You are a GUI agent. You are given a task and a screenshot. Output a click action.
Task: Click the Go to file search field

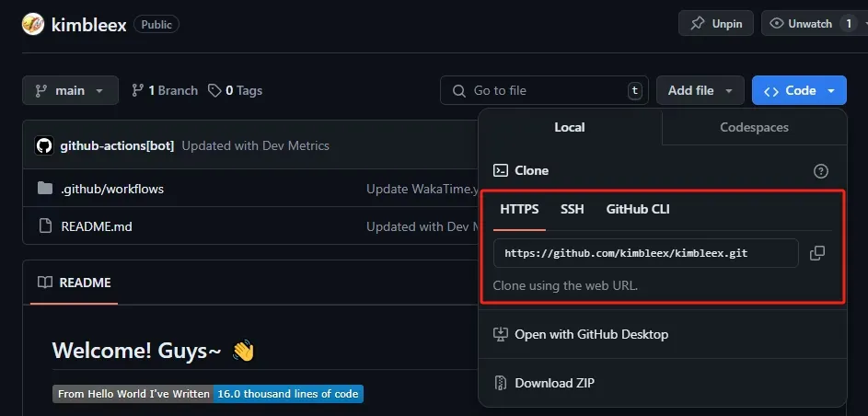pos(543,90)
